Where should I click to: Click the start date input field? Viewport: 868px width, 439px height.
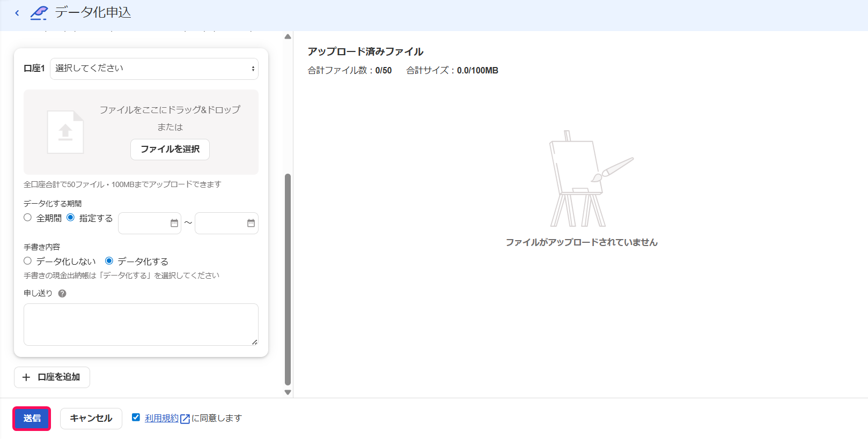point(150,223)
